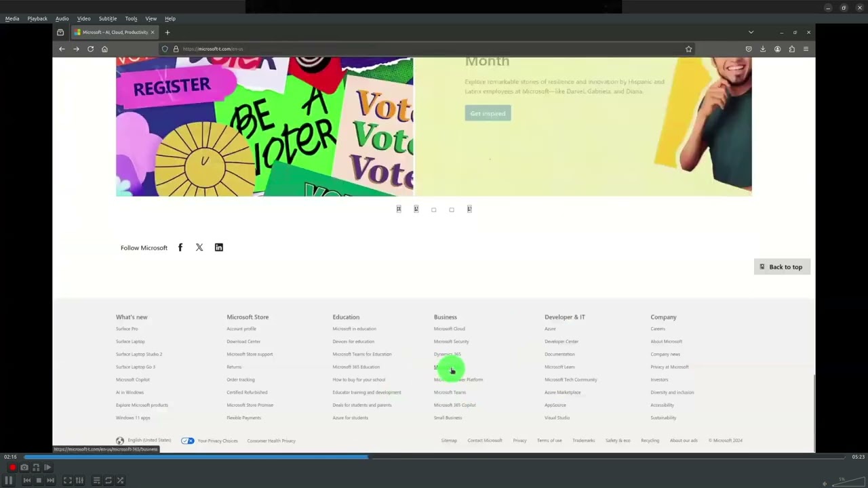Screen dimensions: 868x488
Task: Open Microsoft's LinkedIn icon
Action: tap(218, 247)
